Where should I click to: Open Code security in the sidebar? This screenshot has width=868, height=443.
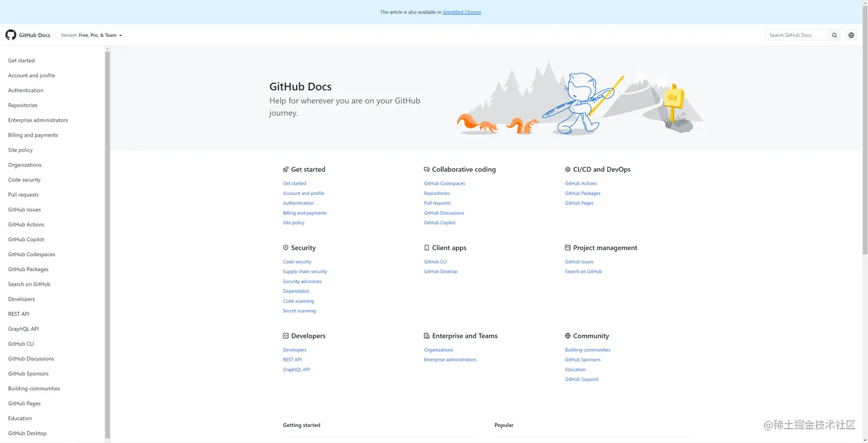pyautogui.click(x=24, y=180)
